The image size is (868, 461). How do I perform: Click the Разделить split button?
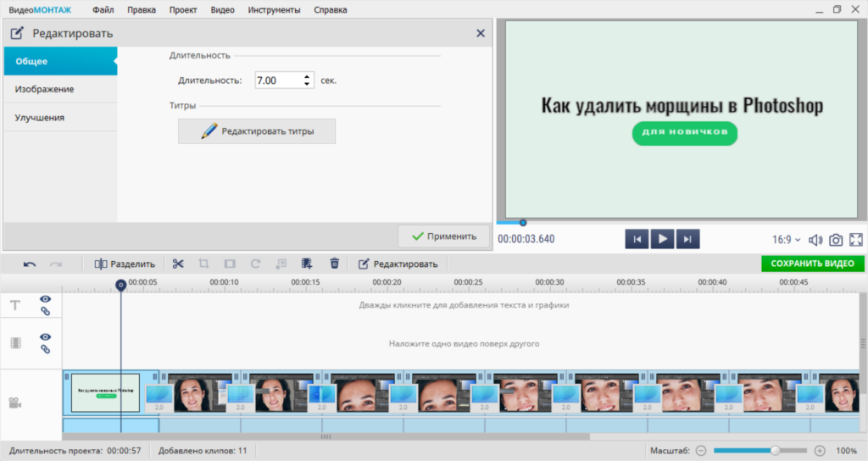coord(125,264)
